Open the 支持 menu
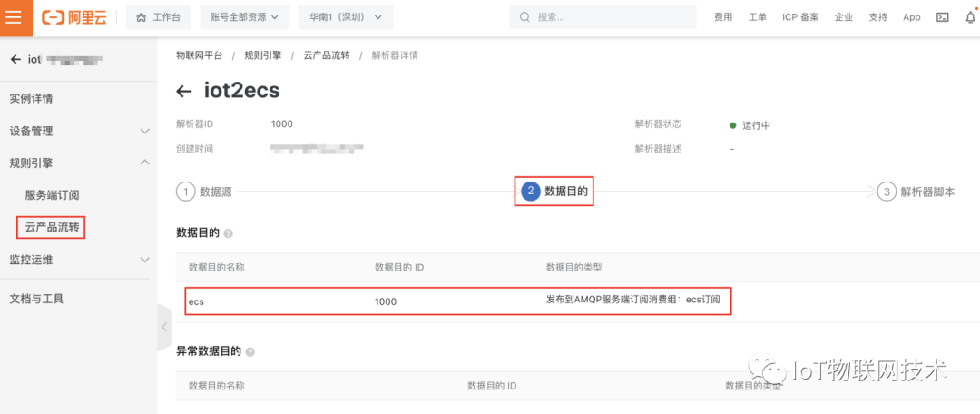Image resolution: width=980 pixels, height=414 pixels. (x=878, y=17)
